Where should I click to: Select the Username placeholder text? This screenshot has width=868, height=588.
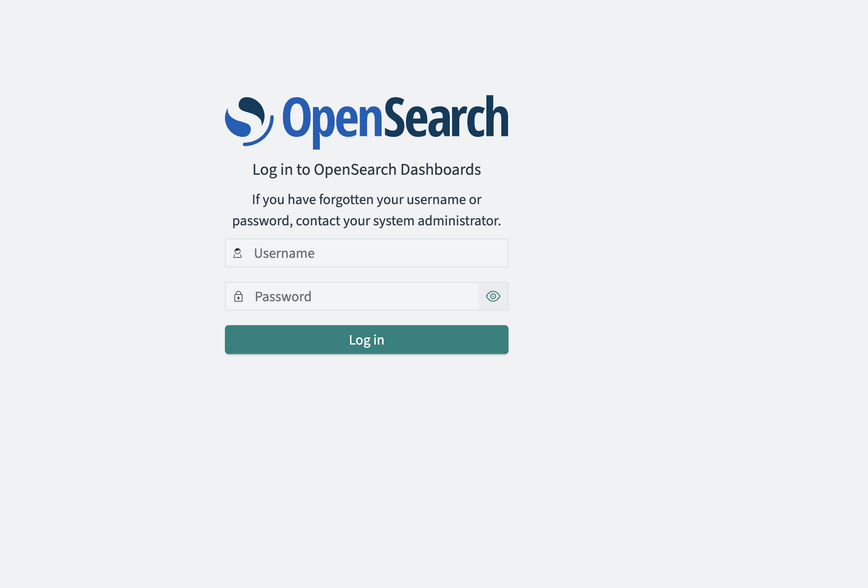tap(284, 253)
